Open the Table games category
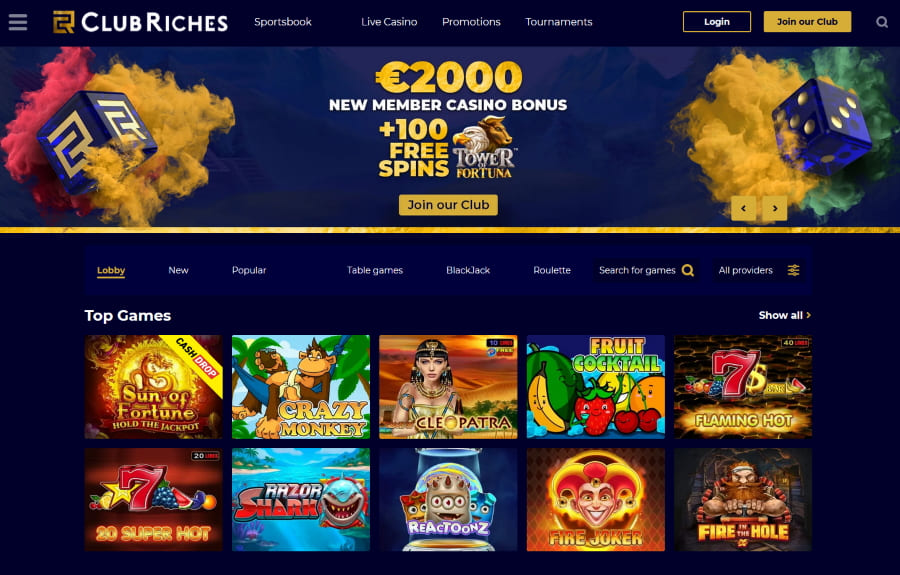900x575 pixels. 375,270
